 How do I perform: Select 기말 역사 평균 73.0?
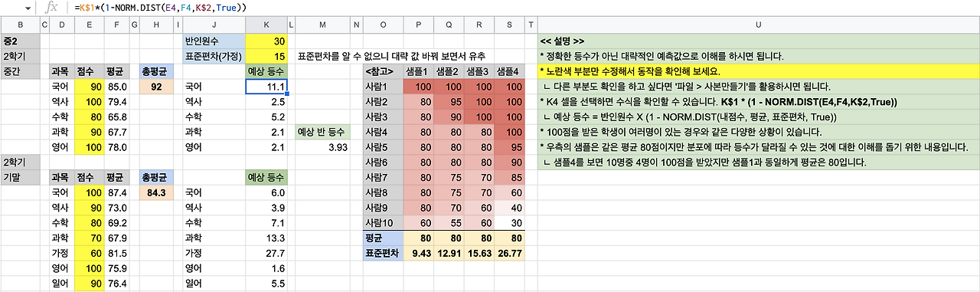pos(116,208)
